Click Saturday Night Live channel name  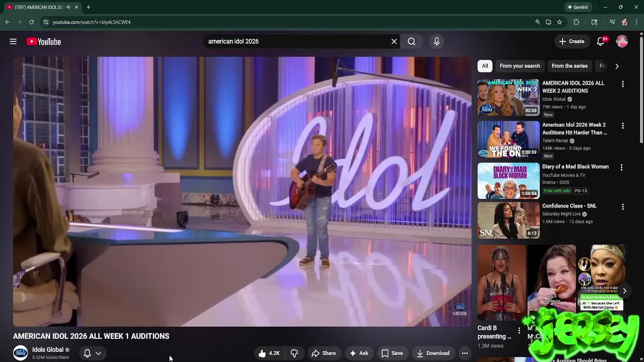[561, 214]
